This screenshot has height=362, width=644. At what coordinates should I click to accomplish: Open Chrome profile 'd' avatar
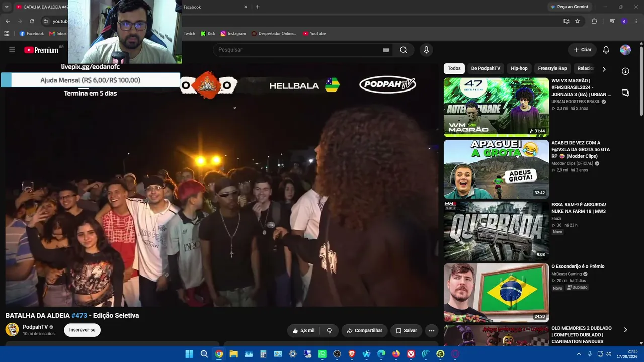click(624, 21)
